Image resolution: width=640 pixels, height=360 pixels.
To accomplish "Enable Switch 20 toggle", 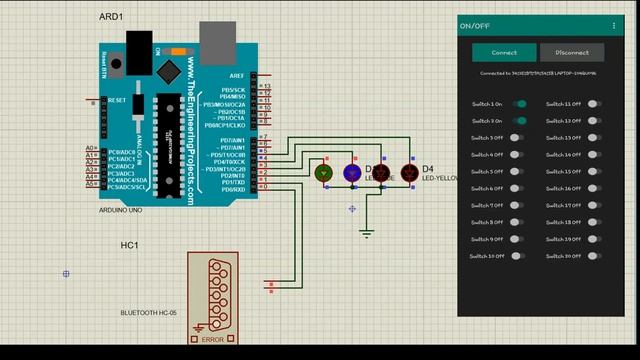I will (594, 256).
